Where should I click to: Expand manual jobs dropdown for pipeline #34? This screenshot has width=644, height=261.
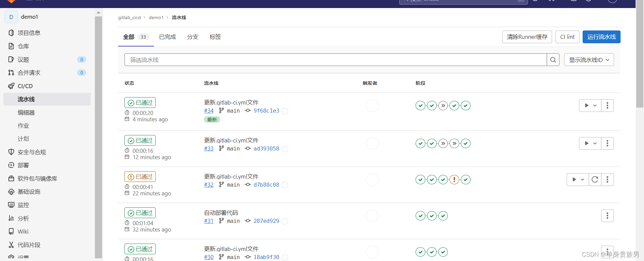(x=590, y=106)
